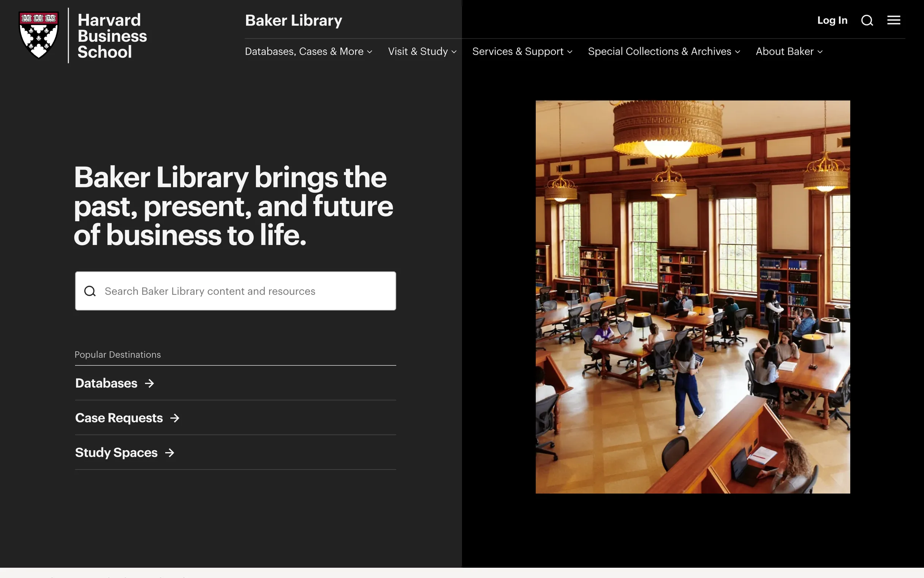Image resolution: width=924 pixels, height=578 pixels.
Task: Click the arrow icon beside Study Spaces
Action: [x=170, y=453]
